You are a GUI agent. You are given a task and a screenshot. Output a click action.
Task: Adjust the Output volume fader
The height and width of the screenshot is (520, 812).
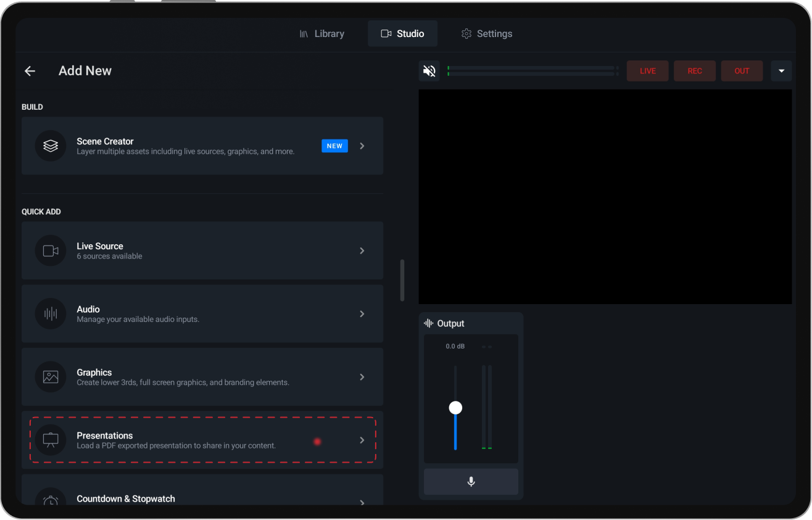click(x=455, y=407)
